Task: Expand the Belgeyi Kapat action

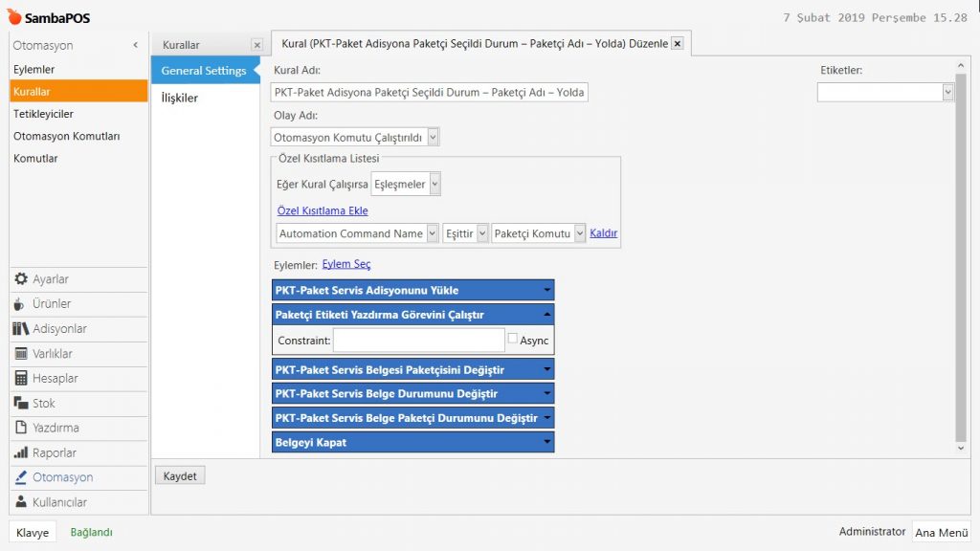Action: (546, 443)
